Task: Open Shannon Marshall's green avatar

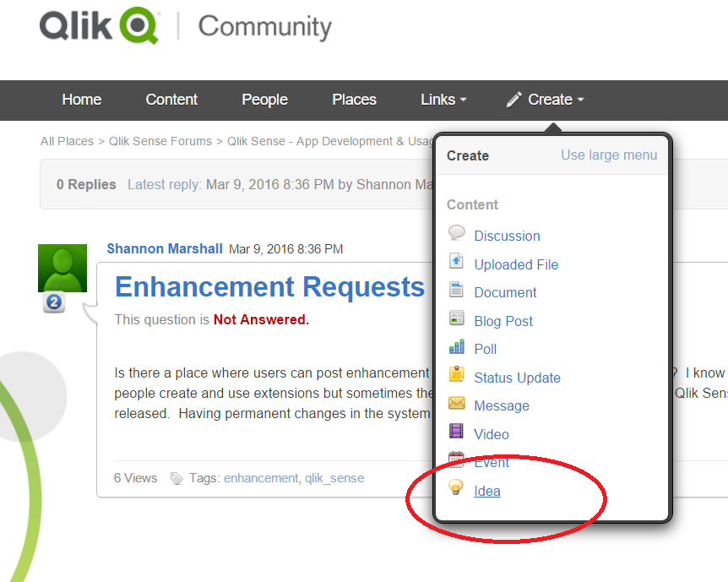Action: [62, 268]
